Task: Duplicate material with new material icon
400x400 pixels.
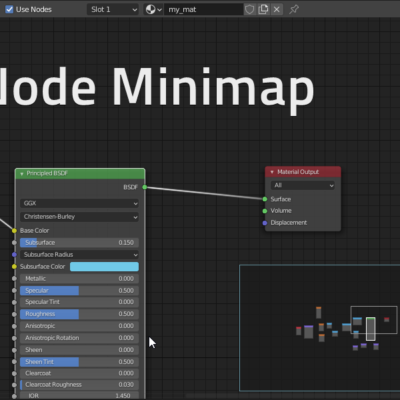Action: pos(263,9)
